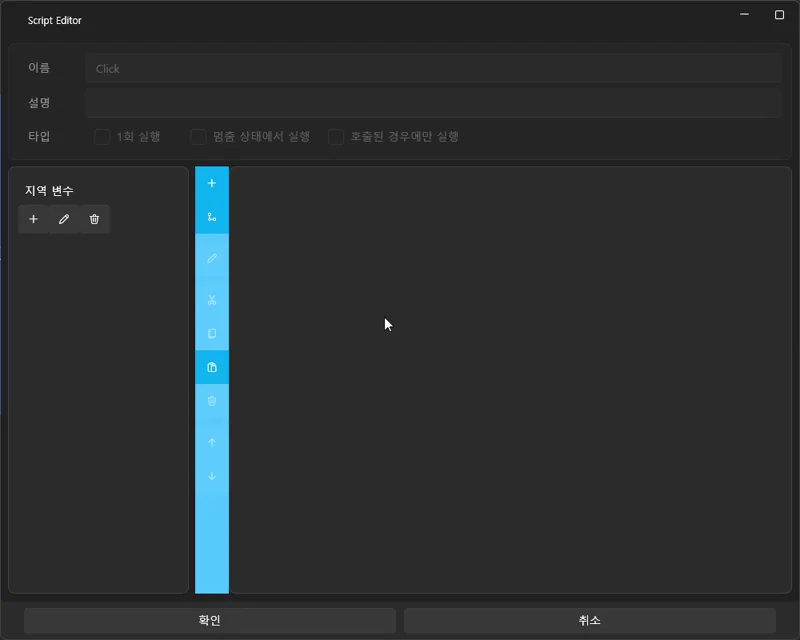The image size is (800, 640).
Task: Click the 취소 button to cancel
Action: 589,619
